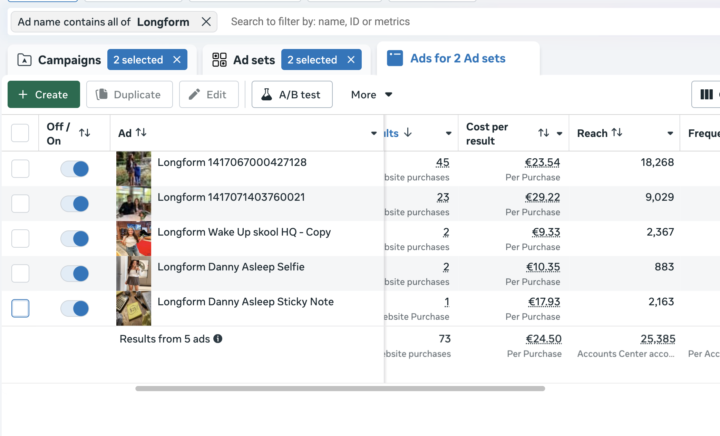Switch to the Campaigns tab

(x=60, y=60)
